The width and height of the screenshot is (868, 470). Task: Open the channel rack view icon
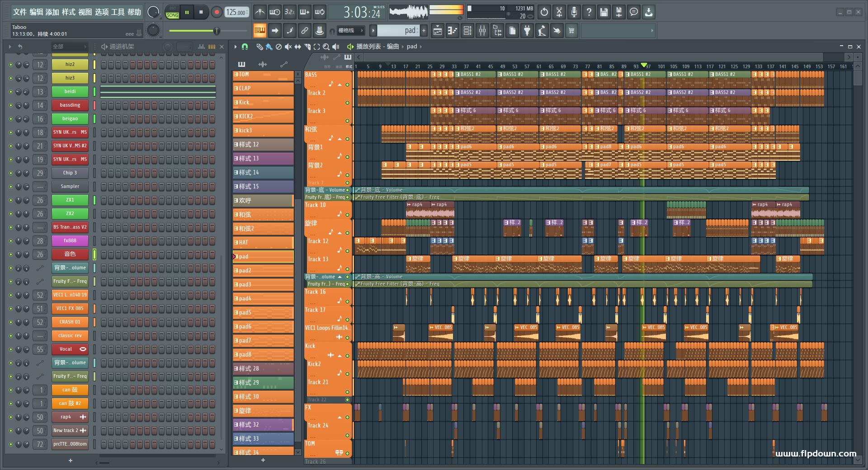click(467, 31)
